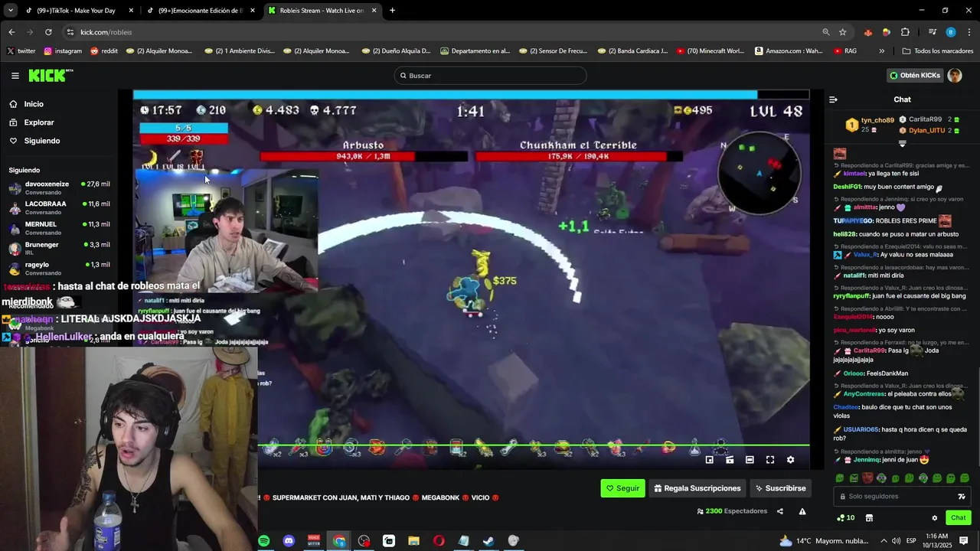Switch to Emocionante Edición TikTok tab
Image resolution: width=980 pixels, height=551 pixels.
[201, 11]
